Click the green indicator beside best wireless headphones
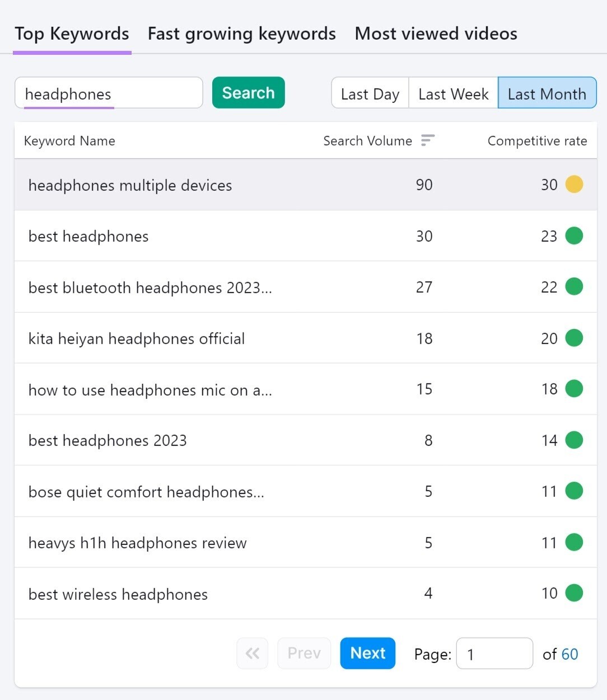The height and width of the screenshot is (700, 607). coord(574,593)
